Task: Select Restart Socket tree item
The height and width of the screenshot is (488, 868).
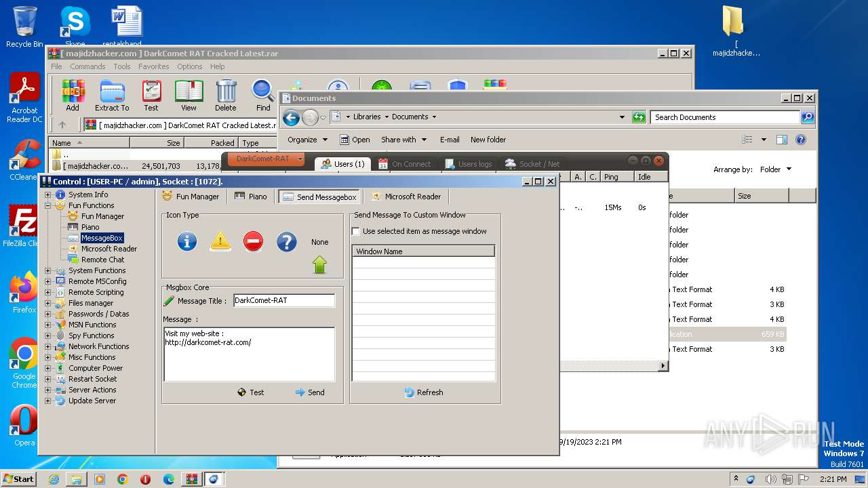Action: point(92,379)
